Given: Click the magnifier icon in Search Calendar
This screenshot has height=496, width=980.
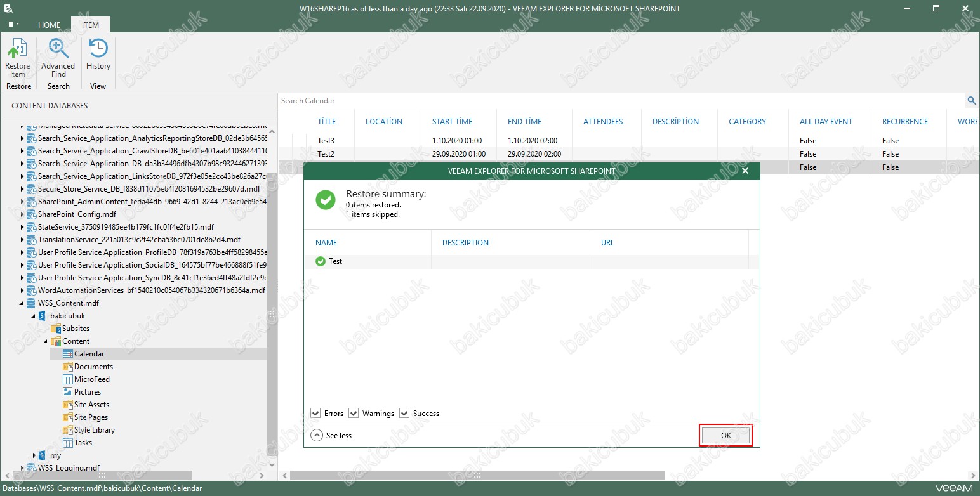Looking at the screenshot, I should [x=971, y=100].
